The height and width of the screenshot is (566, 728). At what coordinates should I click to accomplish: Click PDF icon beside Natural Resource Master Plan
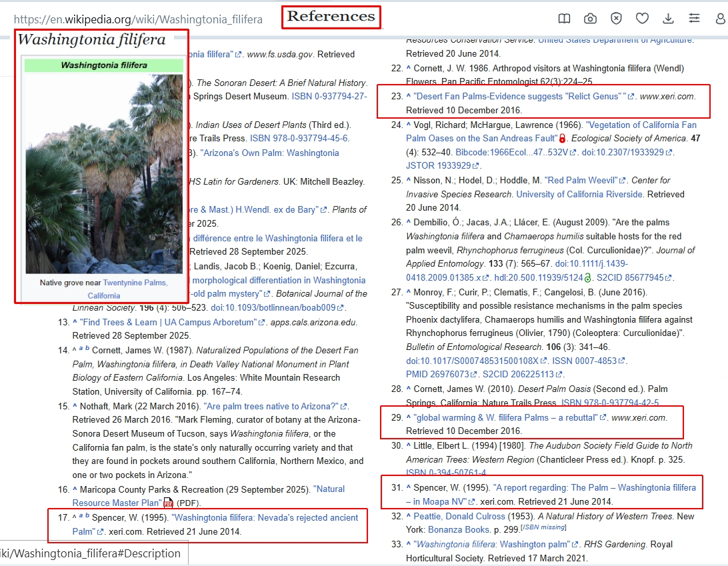tap(168, 503)
